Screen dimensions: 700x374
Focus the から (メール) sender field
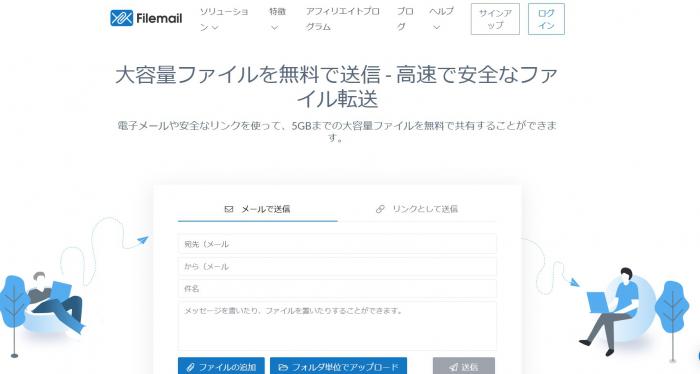[x=337, y=266]
